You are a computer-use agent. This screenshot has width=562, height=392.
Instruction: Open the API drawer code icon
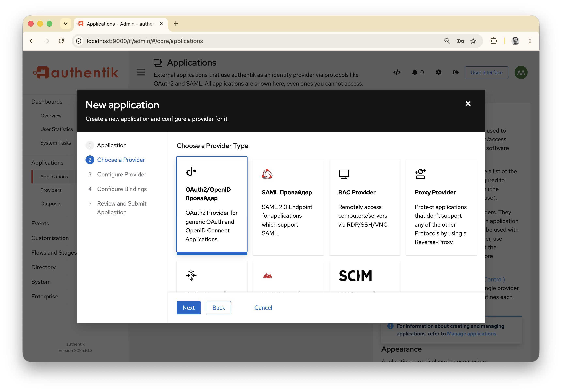(397, 72)
